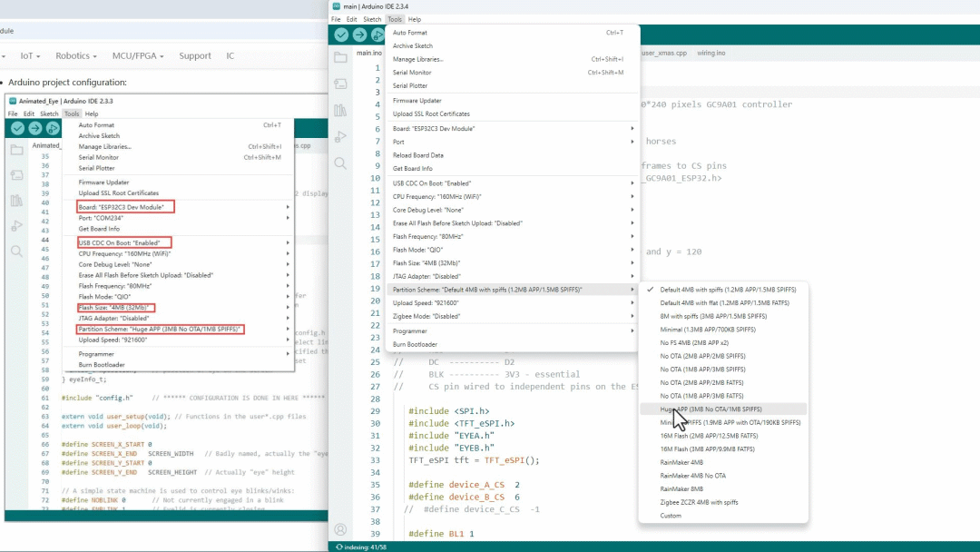Open Debug panel icon in Arduino IDE 2.3.4 sidebar

click(340, 137)
